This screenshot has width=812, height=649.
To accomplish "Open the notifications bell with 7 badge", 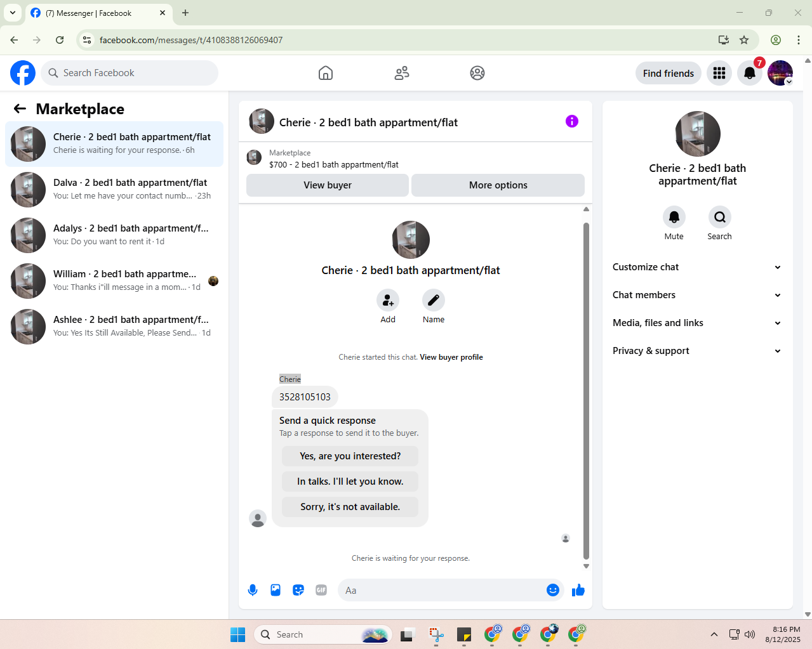I will click(x=750, y=73).
